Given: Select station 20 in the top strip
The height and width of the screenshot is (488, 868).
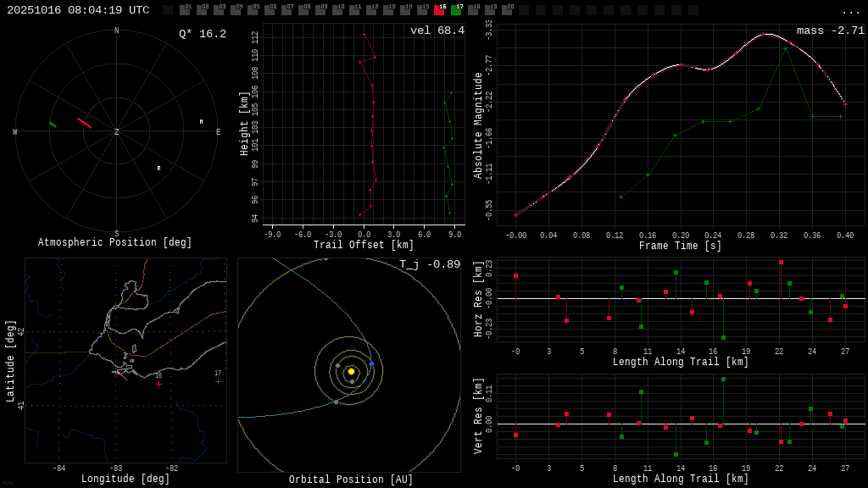Looking at the screenshot, I should pos(507,10).
